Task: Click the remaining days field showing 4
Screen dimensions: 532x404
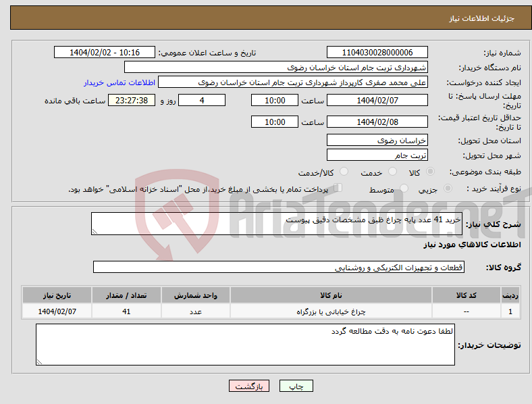Action: [x=202, y=101]
